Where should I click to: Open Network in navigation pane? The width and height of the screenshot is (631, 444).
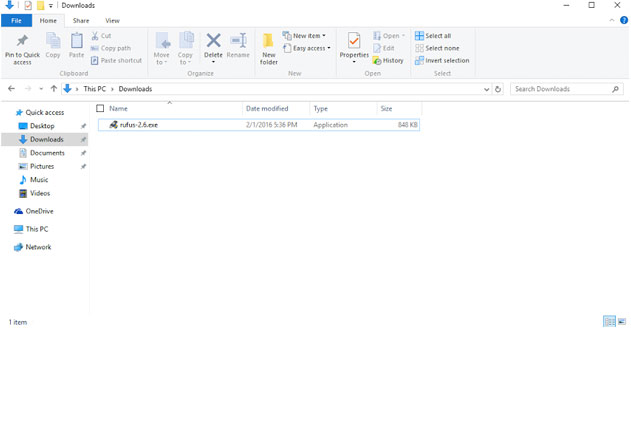[38, 247]
